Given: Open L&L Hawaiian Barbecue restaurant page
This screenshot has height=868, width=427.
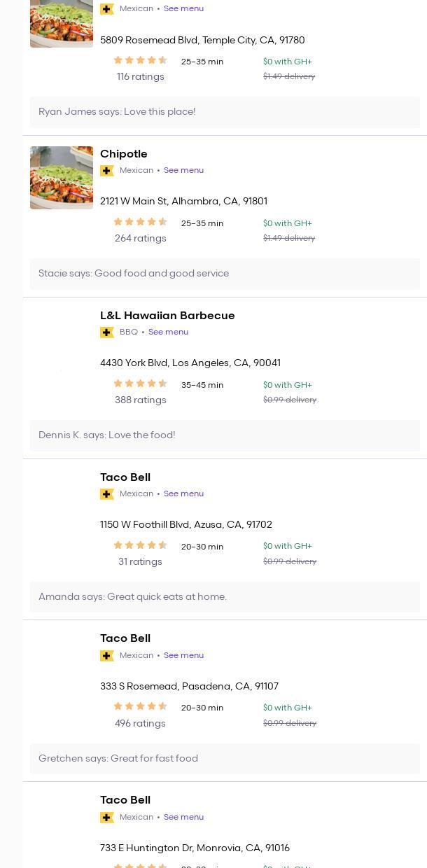Looking at the screenshot, I should pos(167,316).
